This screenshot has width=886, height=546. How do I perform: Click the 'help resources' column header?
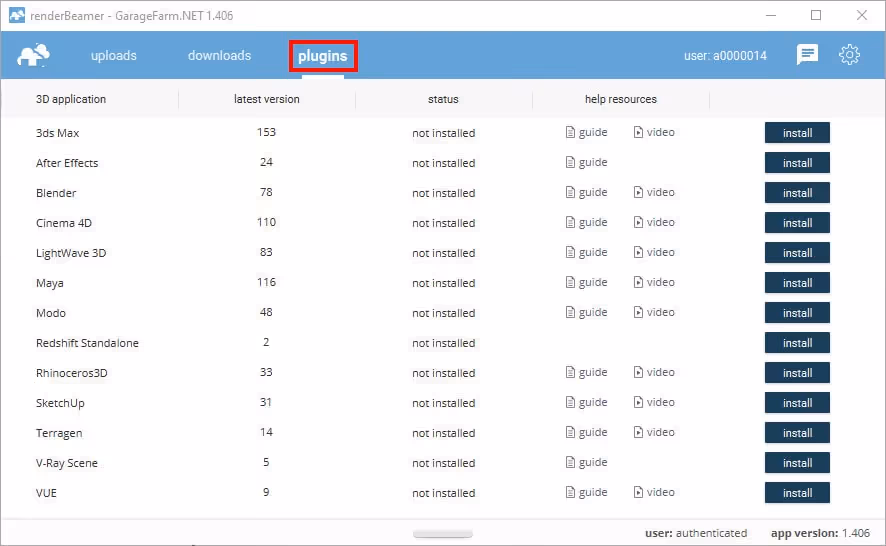click(620, 99)
